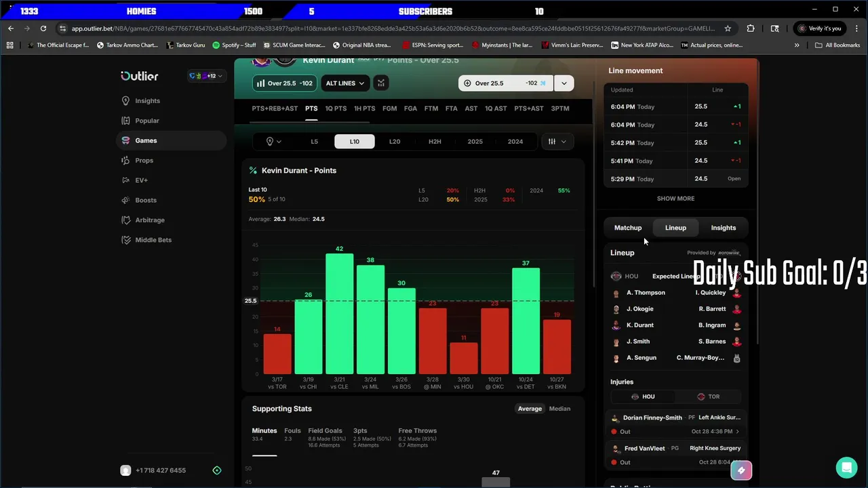Image resolution: width=868 pixels, height=488 pixels.
Task: Select the 3PTM stat tab
Action: click(560, 108)
